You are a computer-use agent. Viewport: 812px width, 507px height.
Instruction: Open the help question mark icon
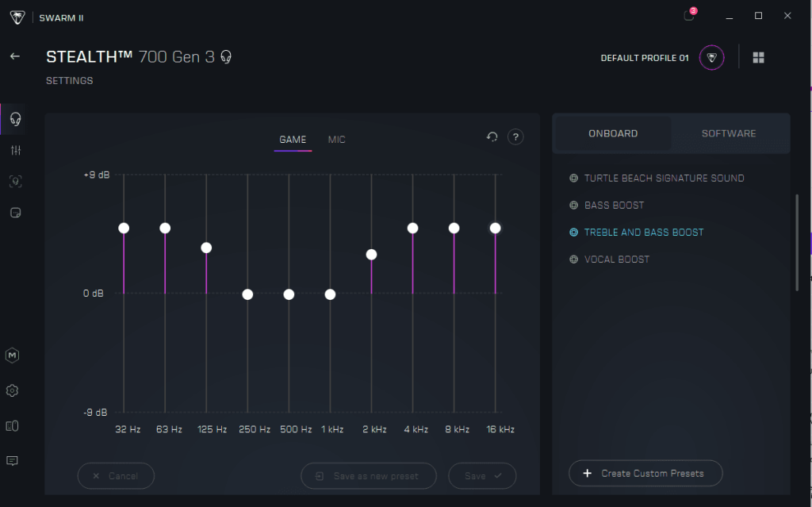tap(515, 137)
